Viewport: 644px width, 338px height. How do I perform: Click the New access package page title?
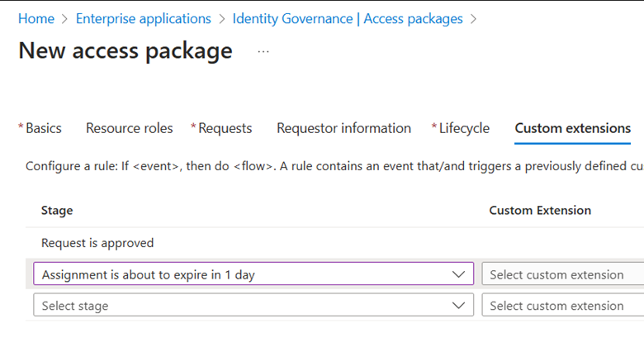[125, 51]
